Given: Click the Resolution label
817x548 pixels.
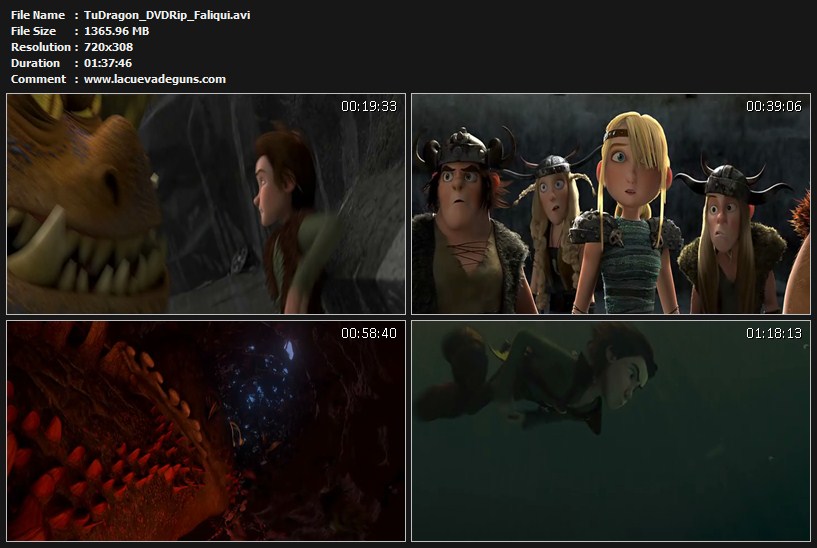Looking at the screenshot, I should pos(40,47).
